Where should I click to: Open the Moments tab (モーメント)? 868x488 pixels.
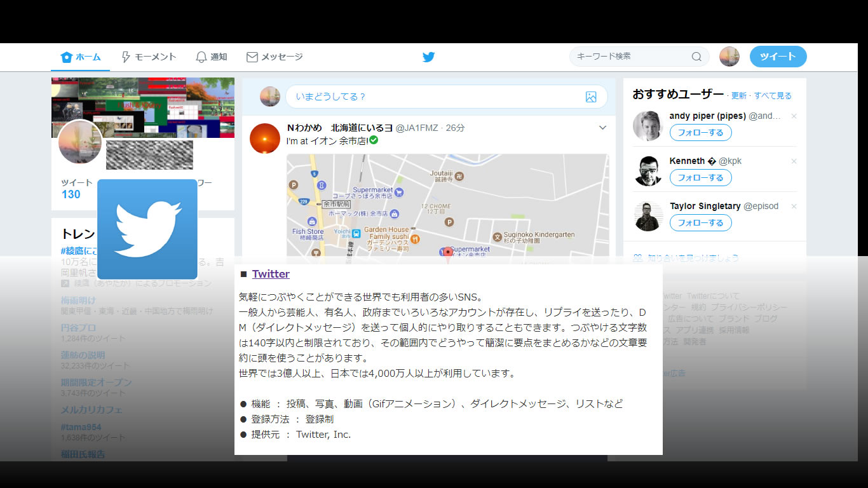click(148, 57)
